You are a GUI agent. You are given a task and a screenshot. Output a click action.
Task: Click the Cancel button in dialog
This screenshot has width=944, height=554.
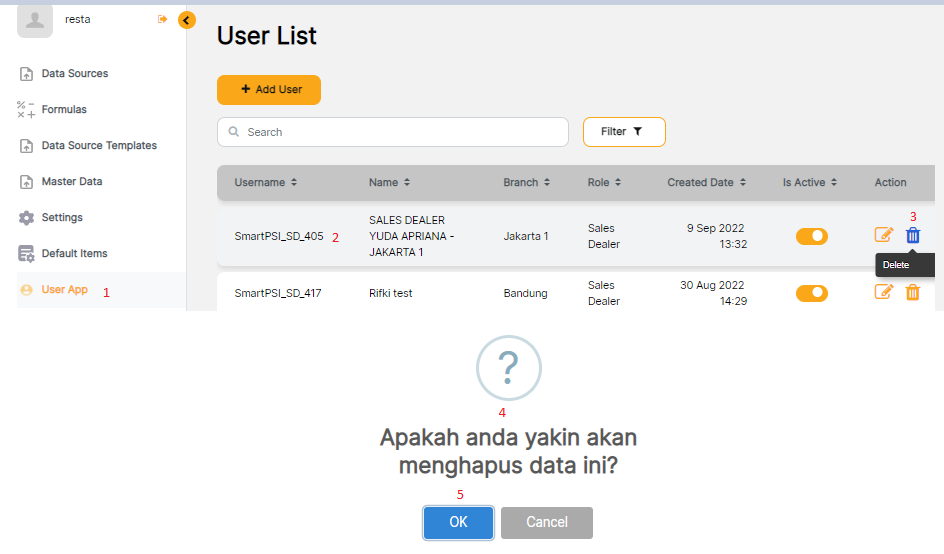click(546, 522)
